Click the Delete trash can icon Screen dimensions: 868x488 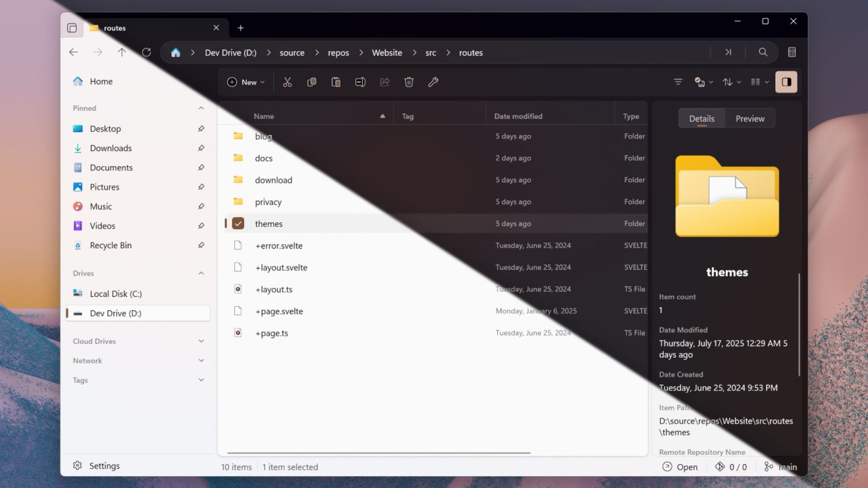pyautogui.click(x=409, y=82)
